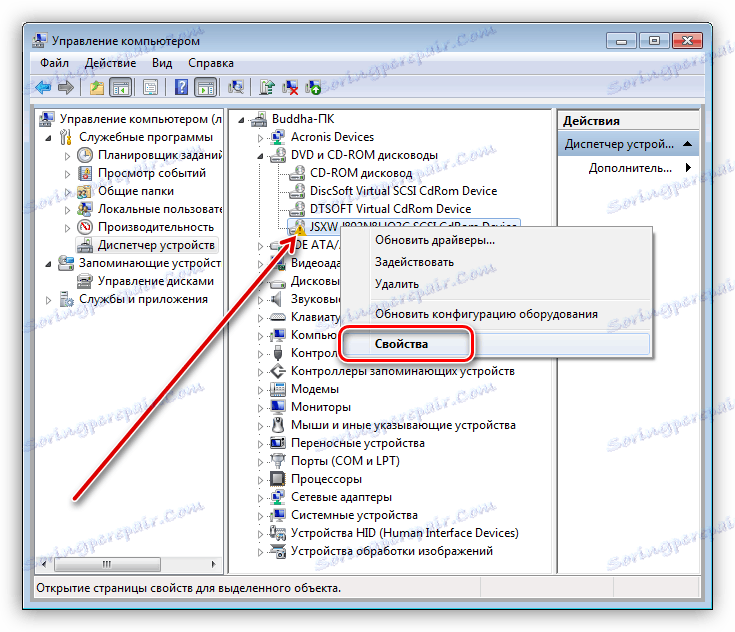Viewport: 735px width, 632px height.
Task: Choose Задействовать from the context menu
Action: pyautogui.click(x=497, y=262)
